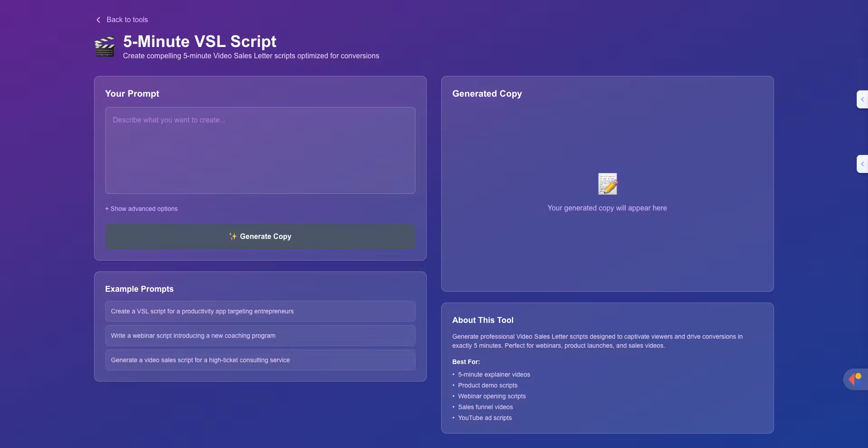This screenshot has width=868, height=448.
Task: Click the 'About This Tool' heading
Action: (482, 320)
